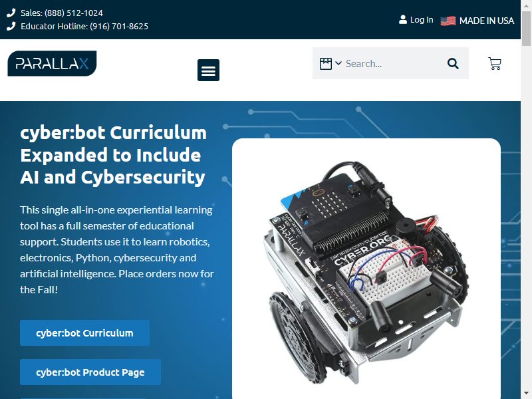Image resolution: width=532 pixels, height=399 pixels.
Task: Click the user profile icon by Log In
Action: tap(403, 20)
